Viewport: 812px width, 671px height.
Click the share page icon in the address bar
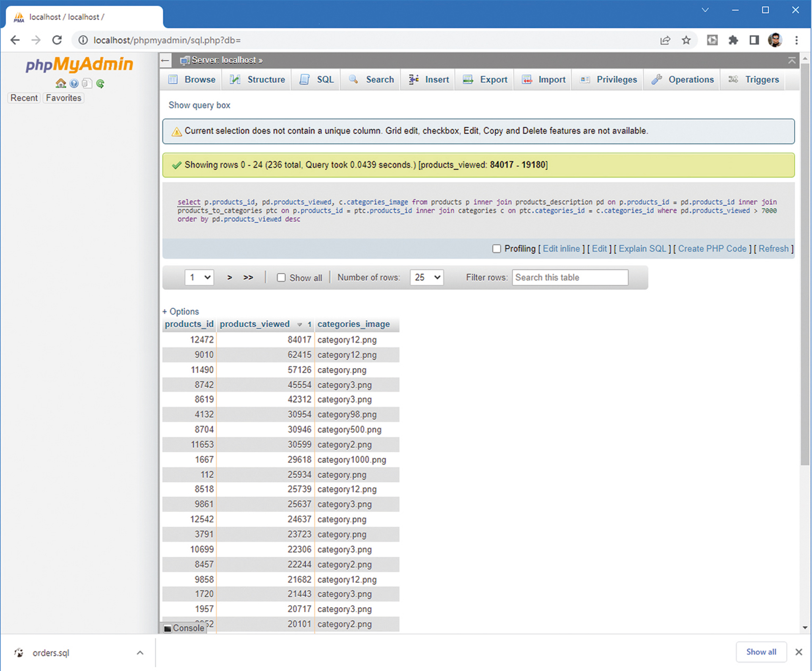pos(665,40)
